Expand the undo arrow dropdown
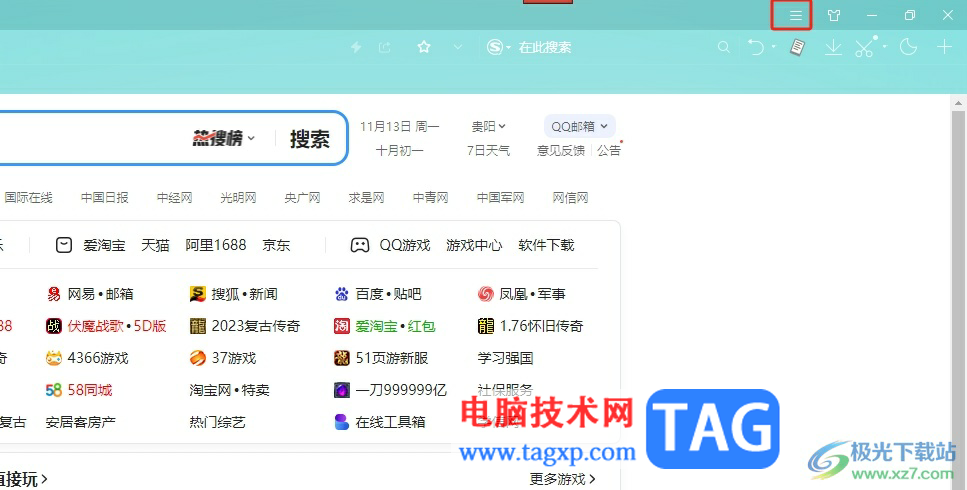 (x=773, y=46)
